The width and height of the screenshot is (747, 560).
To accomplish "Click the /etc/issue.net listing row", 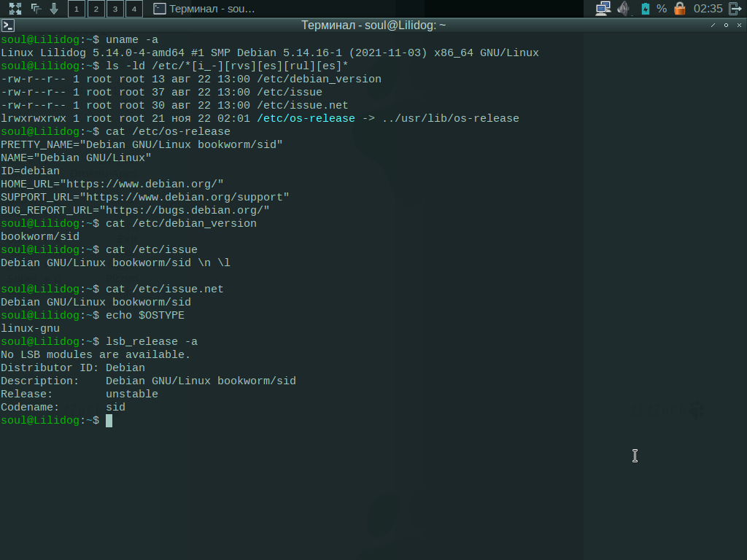I will [x=174, y=105].
